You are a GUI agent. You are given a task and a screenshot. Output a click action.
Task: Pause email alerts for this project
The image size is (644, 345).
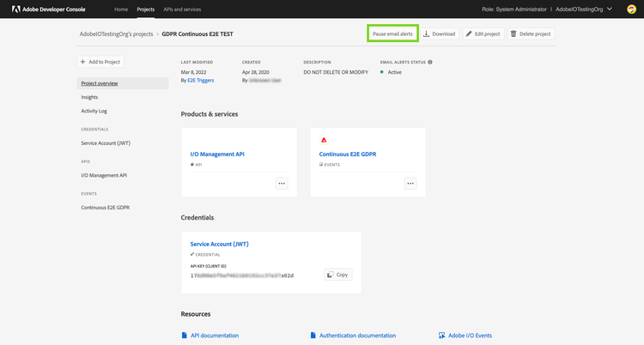tap(392, 33)
